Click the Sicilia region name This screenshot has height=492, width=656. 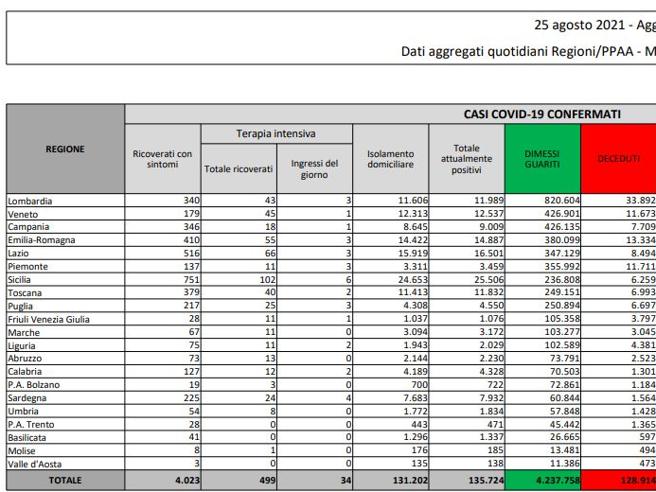(19, 279)
